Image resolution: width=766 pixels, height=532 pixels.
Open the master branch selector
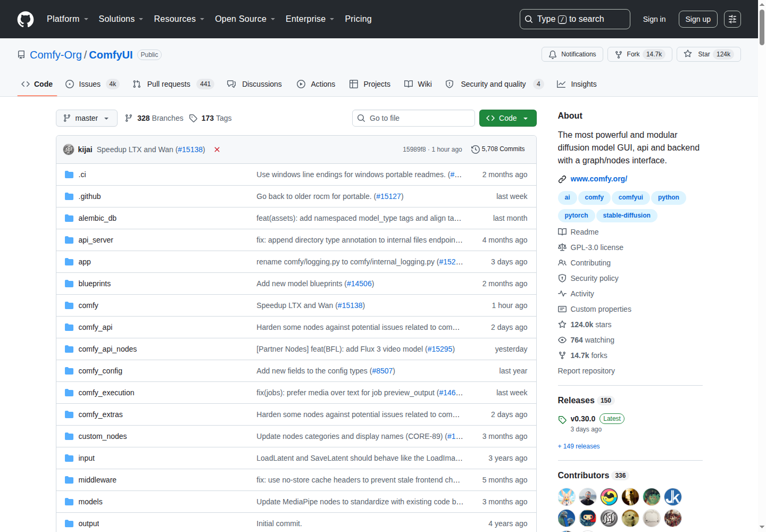87,118
